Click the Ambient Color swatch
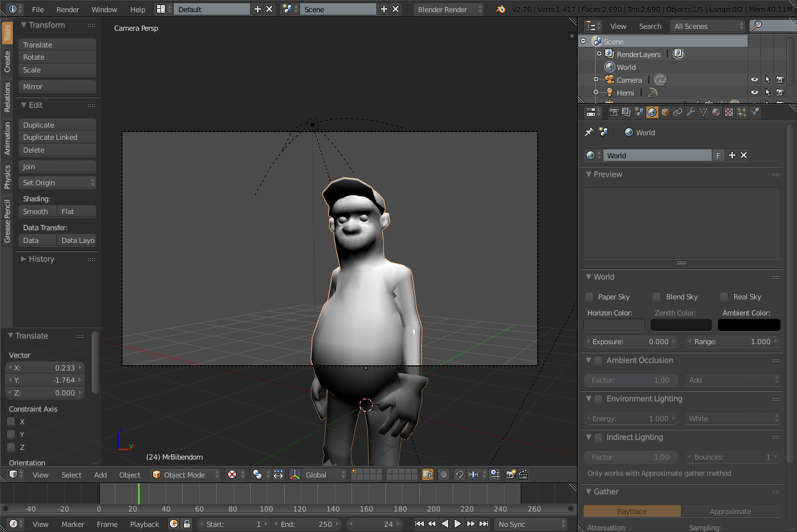This screenshot has width=797, height=532. click(749, 325)
